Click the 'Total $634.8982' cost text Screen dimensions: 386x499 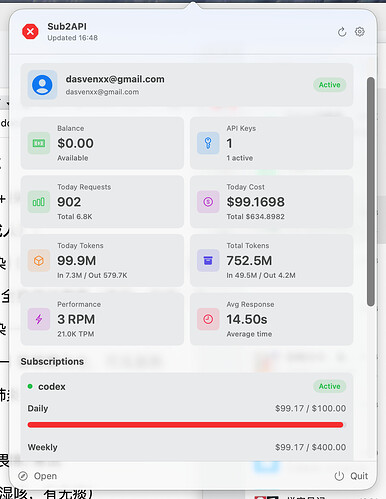click(256, 217)
